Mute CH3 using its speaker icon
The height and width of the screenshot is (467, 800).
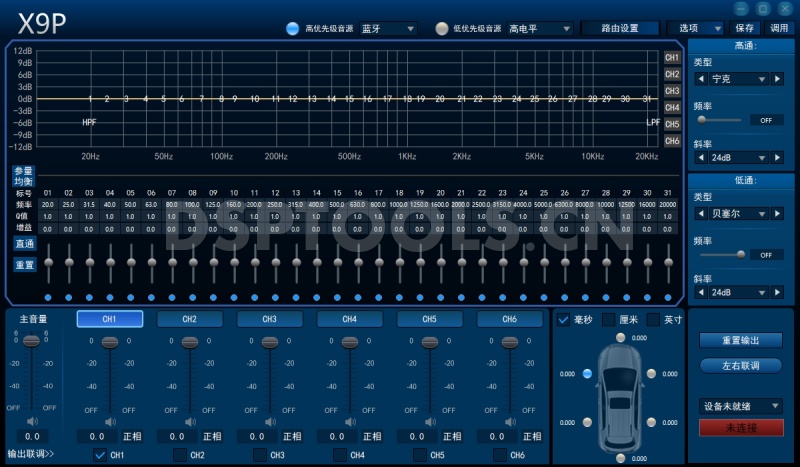click(x=269, y=422)
